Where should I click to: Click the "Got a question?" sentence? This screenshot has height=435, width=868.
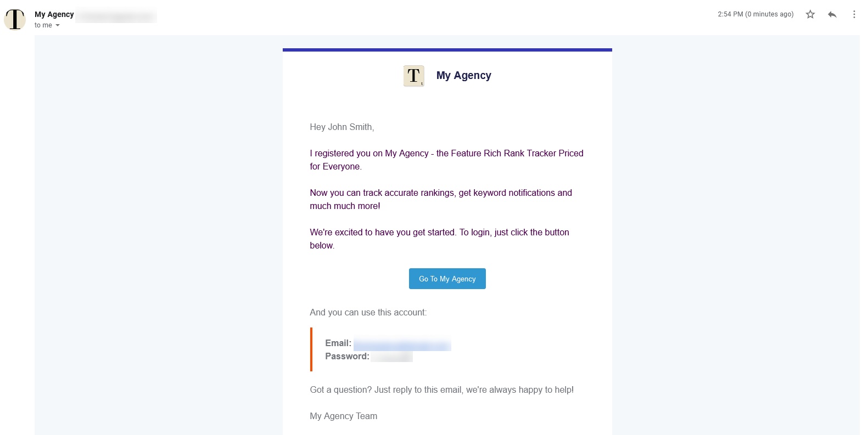(441, 389)
